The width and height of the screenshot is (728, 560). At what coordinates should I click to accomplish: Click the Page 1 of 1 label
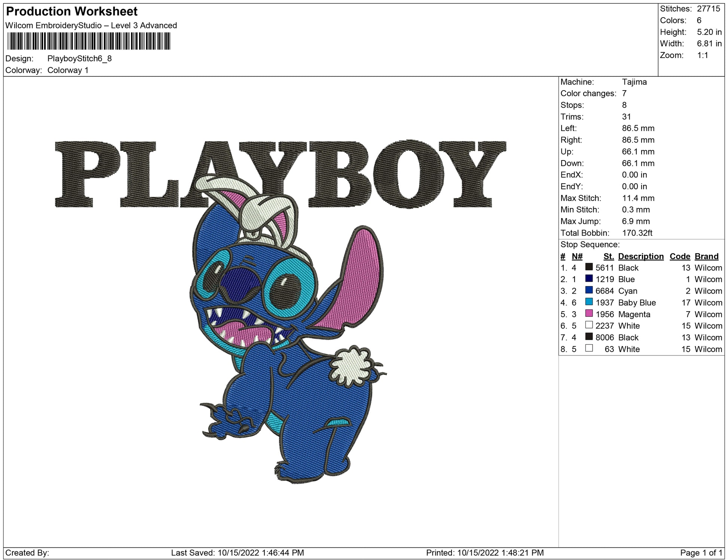pos(701,553)
